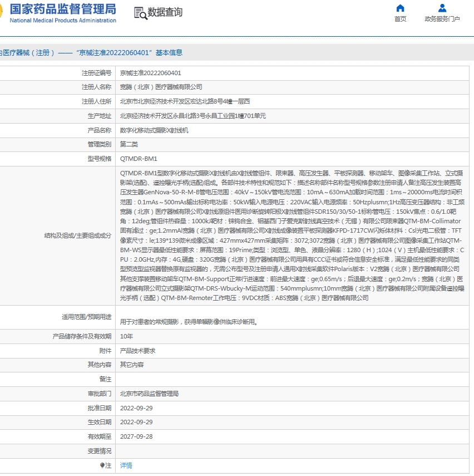Click the marker icon beside 注 label
The width and height of the screenshot is (474, 476).
[102, 465]
